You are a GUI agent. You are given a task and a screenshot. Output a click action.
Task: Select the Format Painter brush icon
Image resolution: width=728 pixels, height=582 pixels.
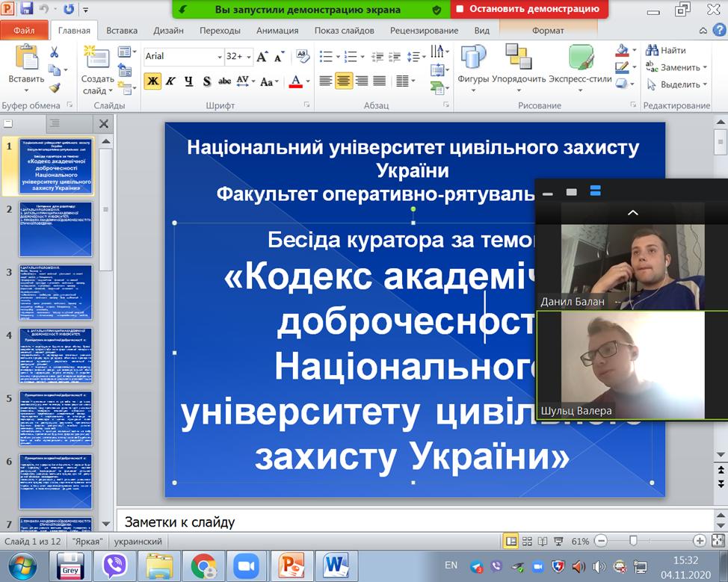tap(55, 88)
